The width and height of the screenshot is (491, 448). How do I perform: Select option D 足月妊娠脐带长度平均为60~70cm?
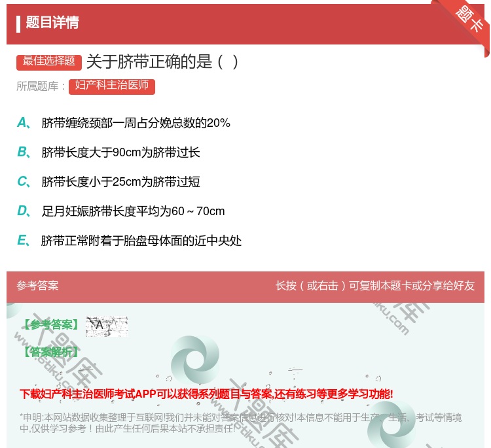point(121,211)
